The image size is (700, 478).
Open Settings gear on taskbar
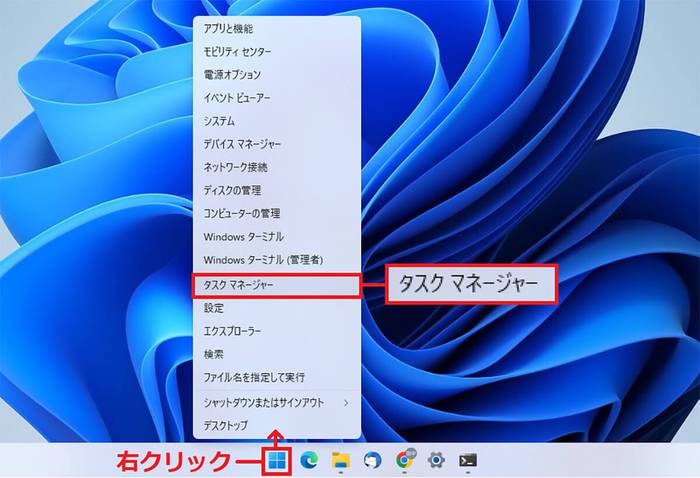[436, 460]
